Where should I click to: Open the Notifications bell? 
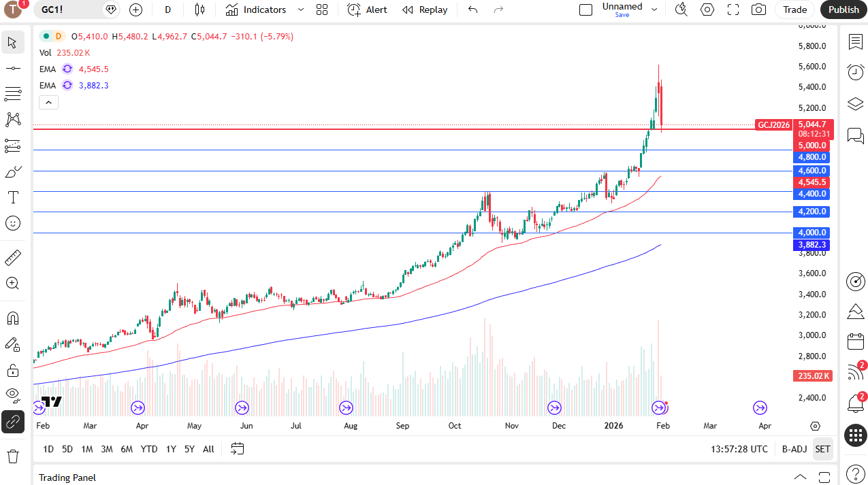pyautogui.click(x=855, y=404)
